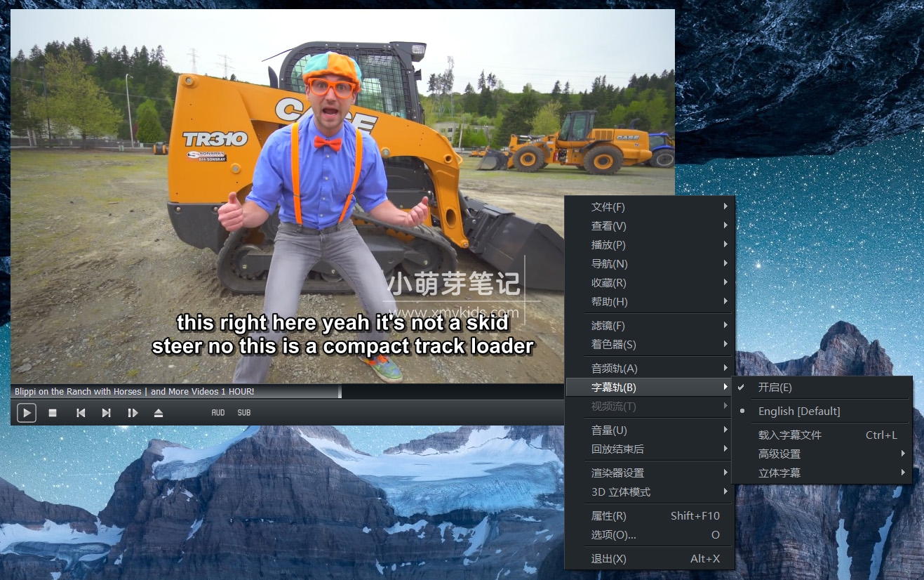The image size is (924, 580).
Task: Open the 查看(V) menu
Action: 608,225
